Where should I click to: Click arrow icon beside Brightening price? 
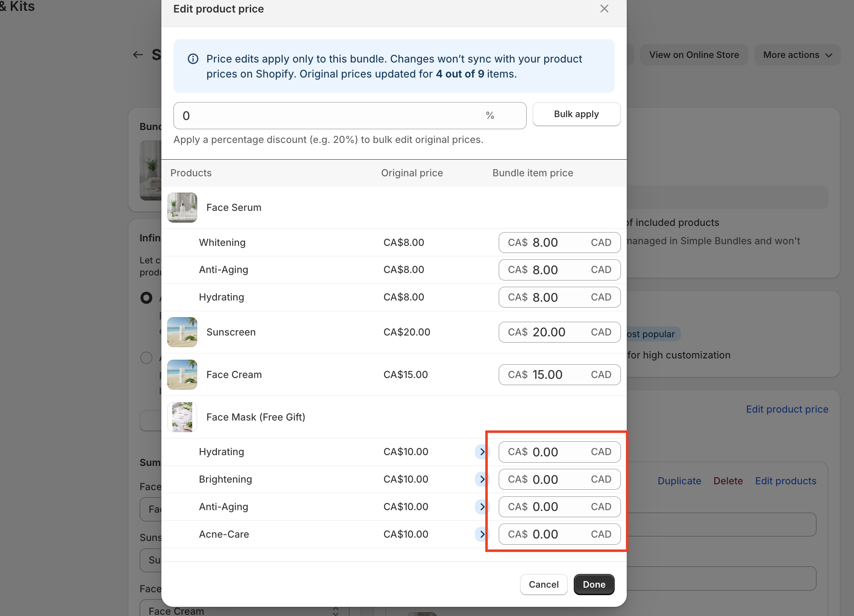pyautogui.click(x=482, y=479)
